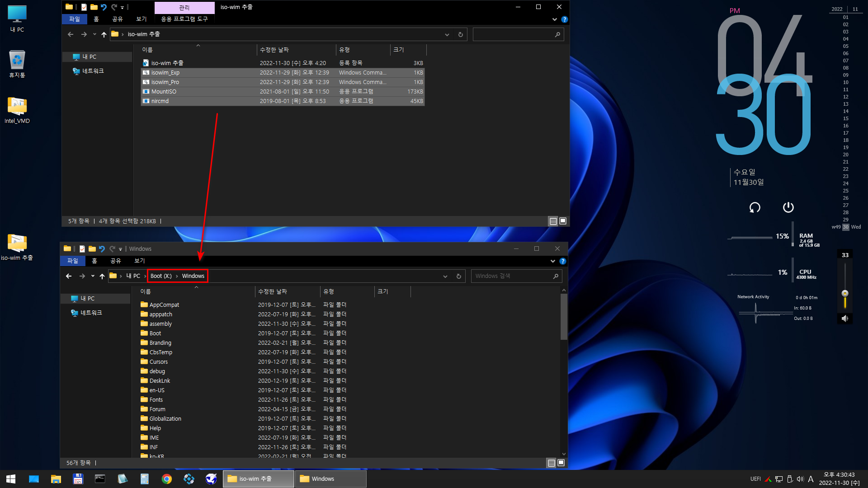Go up one level in Windows folder window
The height and width of the screenshot is (488, 868).
click(x=102, y=276)
